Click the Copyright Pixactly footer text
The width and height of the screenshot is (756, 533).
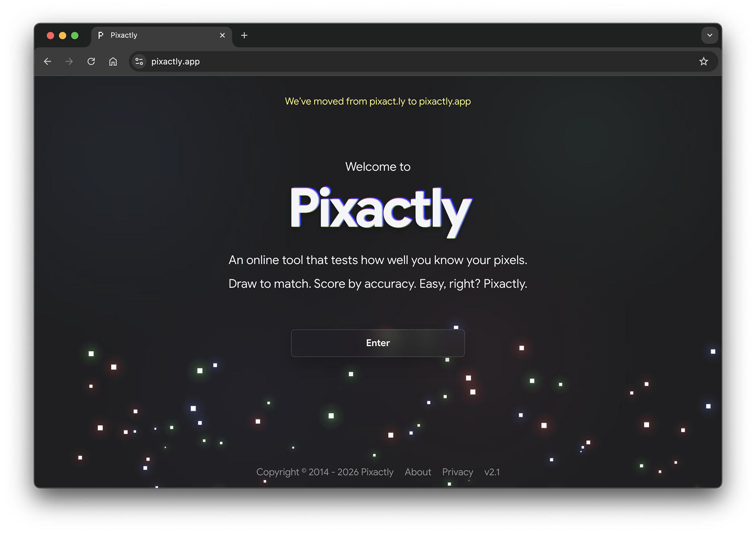pos(325,472)
